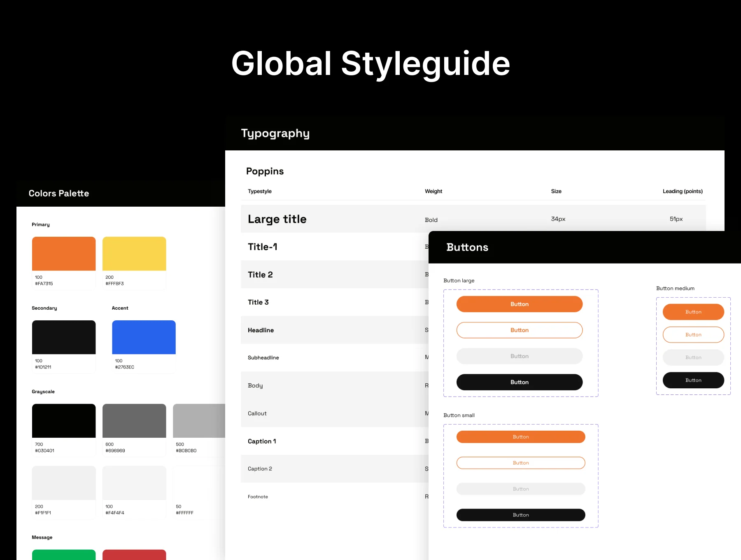The image size is (741, 560).
Task: Click the 'Callout' typestyle row
Action: tap(335, 413)
